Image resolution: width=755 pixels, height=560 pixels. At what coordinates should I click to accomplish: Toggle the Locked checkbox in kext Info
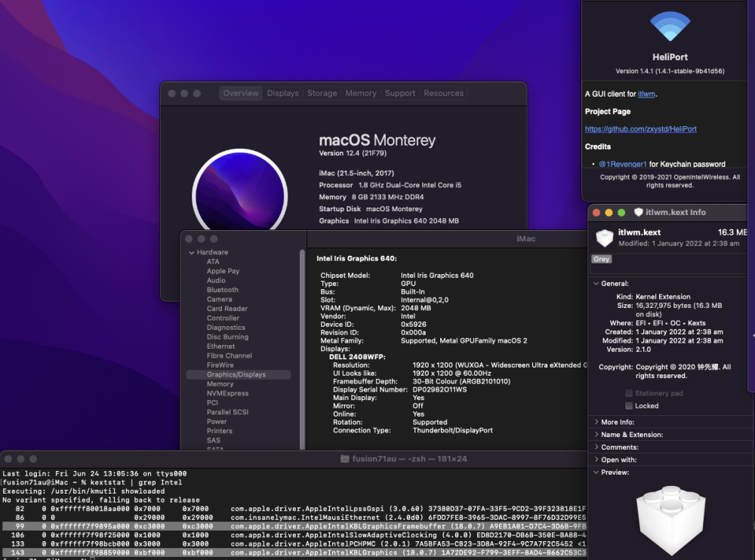click(x=628, y=406)
